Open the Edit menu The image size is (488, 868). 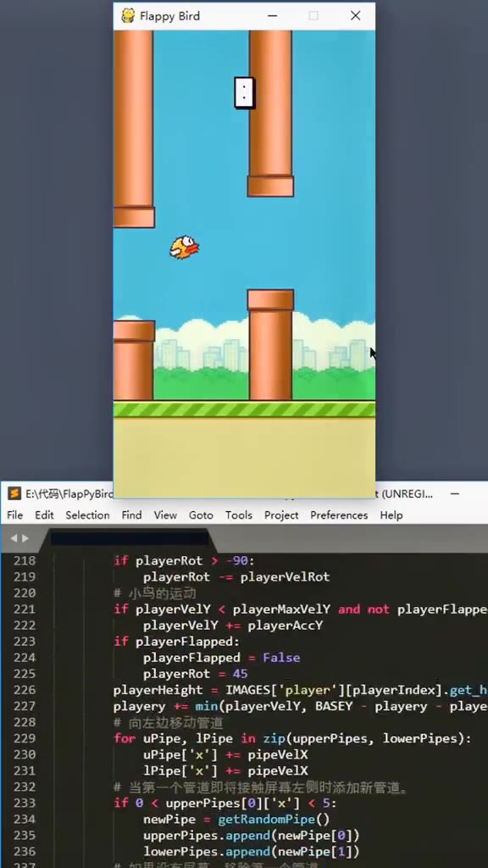(44, 515)
